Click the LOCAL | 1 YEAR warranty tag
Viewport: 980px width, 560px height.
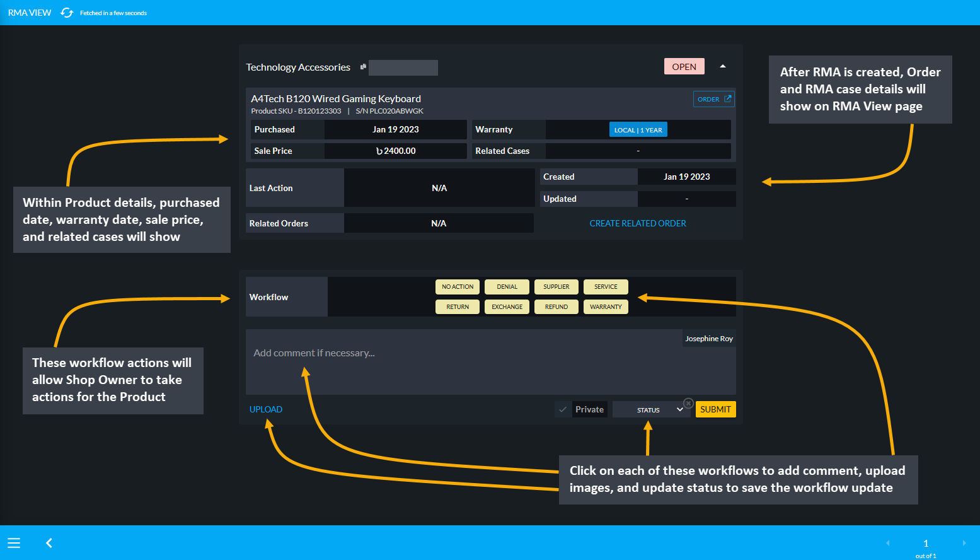pyautogui.click(x=638, y=130)
